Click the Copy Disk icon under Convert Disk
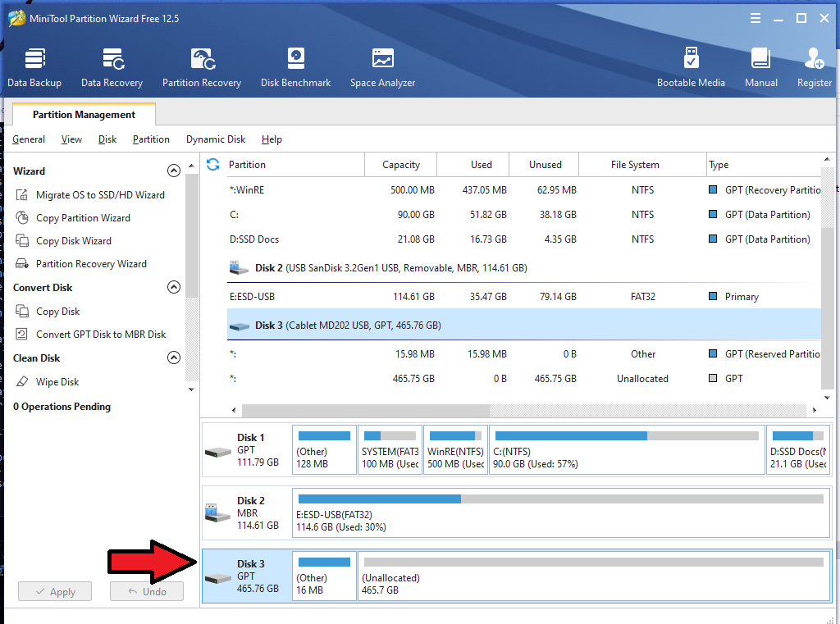 22,312
